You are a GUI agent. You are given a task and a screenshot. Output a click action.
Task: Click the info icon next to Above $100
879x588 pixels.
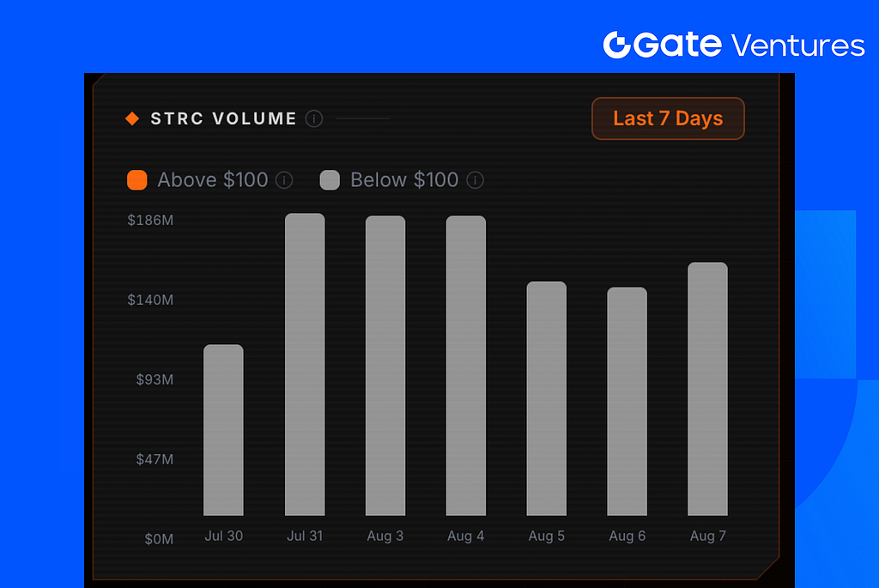pyautogui.click(x=284, y=180)
